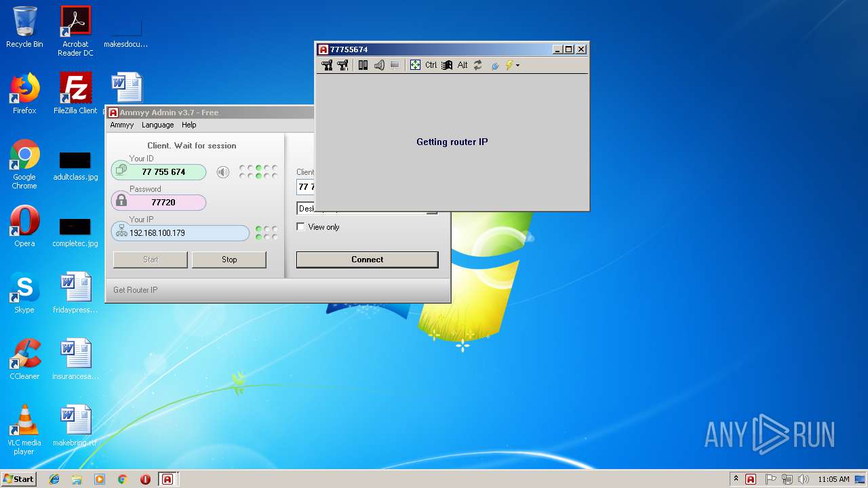Select the CCleaner desktop icon
The width and height of the screenshot is (868, 488).
(24, 359)
